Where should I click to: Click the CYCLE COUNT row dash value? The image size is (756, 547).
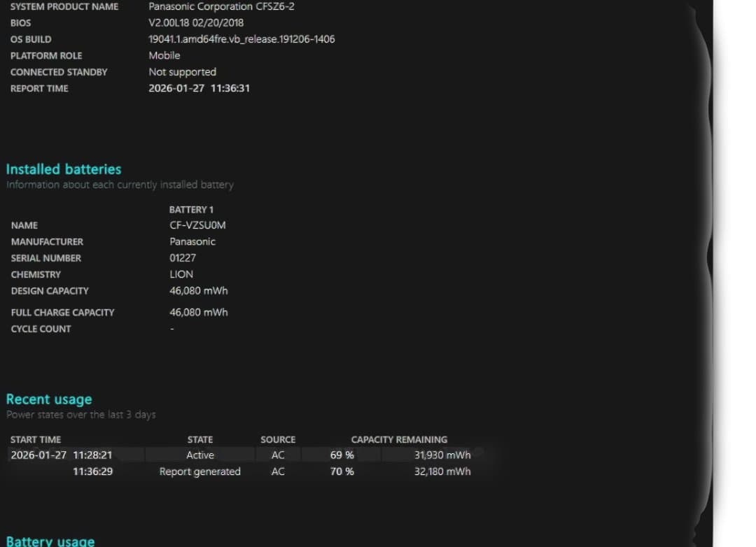pyautogui.click(x=171, y=328)
